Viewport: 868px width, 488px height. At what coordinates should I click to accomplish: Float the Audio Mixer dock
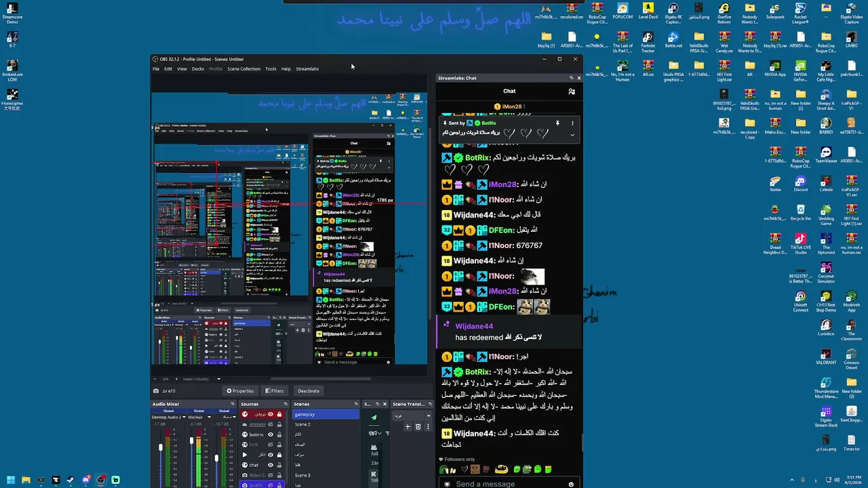pyautogui.click(x=233, y=404)
